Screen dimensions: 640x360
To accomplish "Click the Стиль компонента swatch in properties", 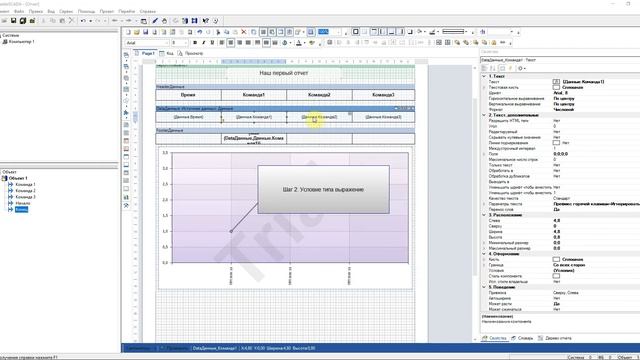I will [x=556, y=276].
